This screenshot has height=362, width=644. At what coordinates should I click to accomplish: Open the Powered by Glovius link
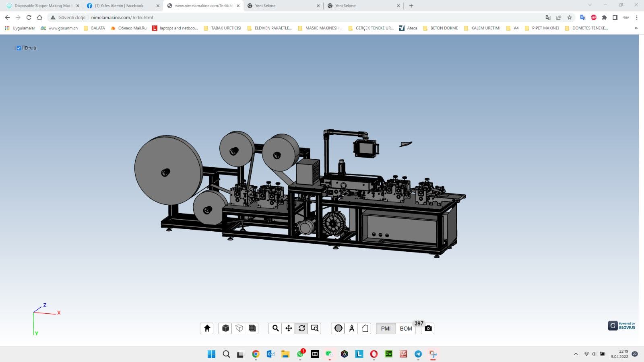pos(621,325)
